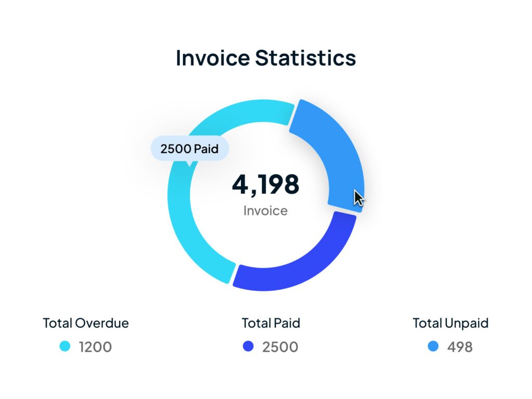Click the dark blue dot under Total Paid
This screenshot has height=399, width=532.
(x=248, y=347)
